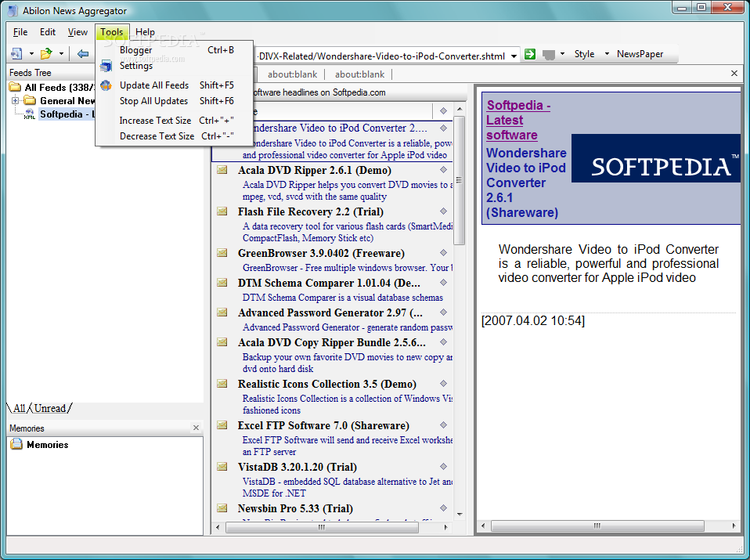Open the Help menu
Image resolution: width=750 pixels, height=560 pixels.
point(145,32)
